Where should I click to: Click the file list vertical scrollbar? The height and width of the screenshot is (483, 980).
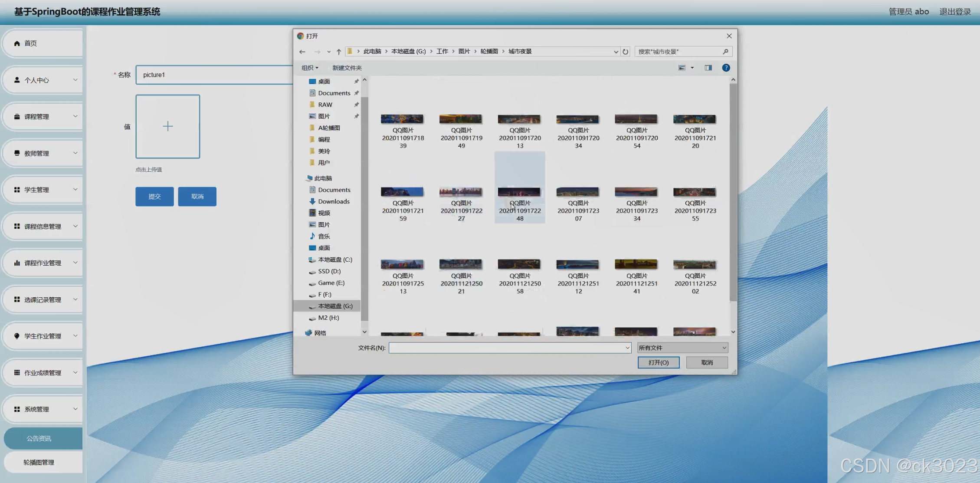coord(733,191)
